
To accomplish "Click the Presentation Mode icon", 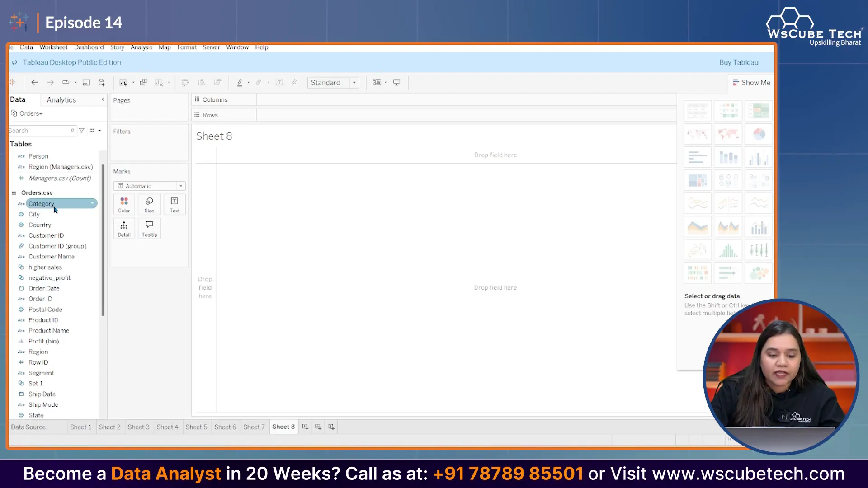I will pos(396,82).
